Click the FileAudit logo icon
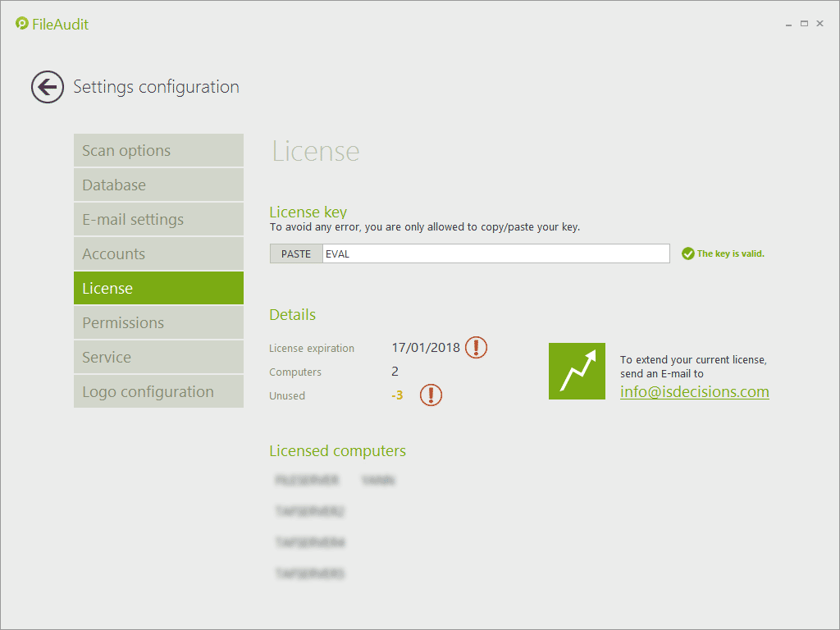The image size is (840, 630). [x=22, y=24]
